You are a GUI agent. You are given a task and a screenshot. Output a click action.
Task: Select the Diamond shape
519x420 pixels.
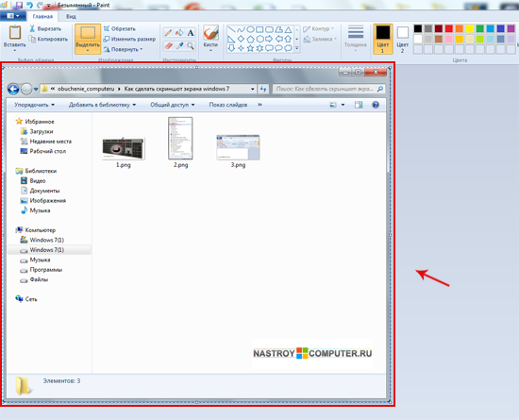[x=241, y=39]
